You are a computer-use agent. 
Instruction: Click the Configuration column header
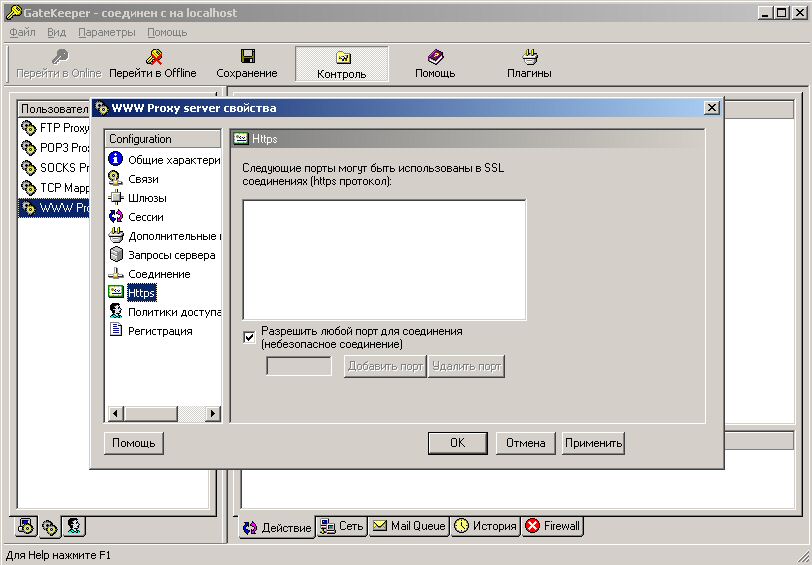[x=163, y=139]
